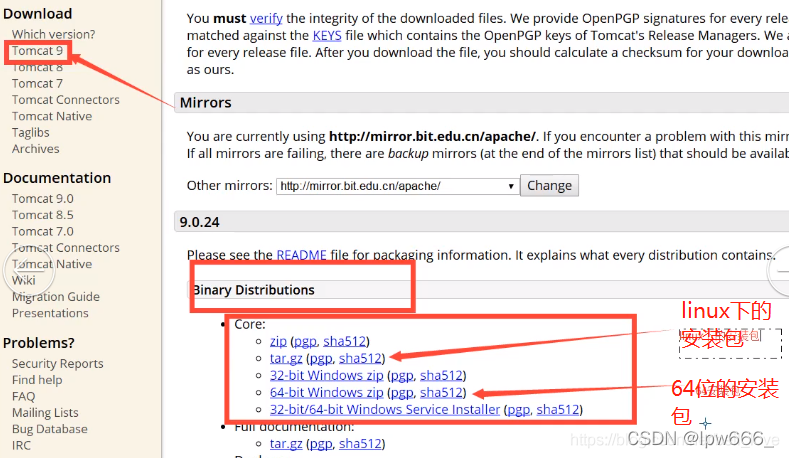Select the Mirrors section heading
Viewport: 789px width, 458px height.
(x=205, y=103)
